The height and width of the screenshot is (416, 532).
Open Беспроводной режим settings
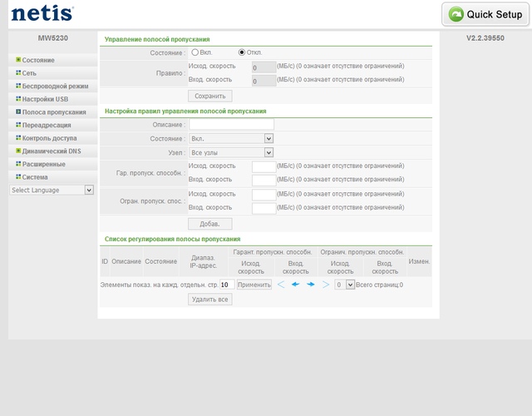[x=56, y=86]
